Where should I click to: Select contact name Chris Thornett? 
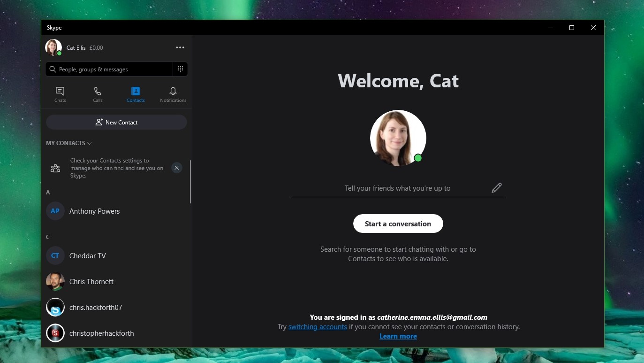[91, 282]
